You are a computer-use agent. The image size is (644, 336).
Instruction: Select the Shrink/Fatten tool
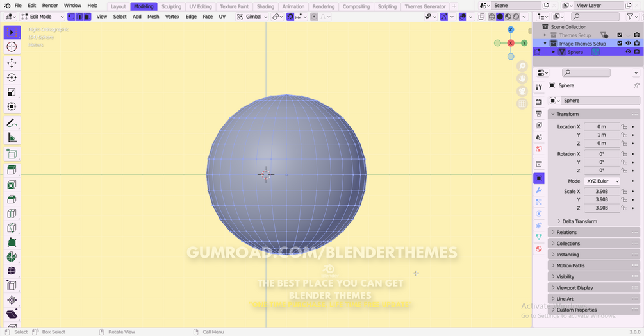(12, 300)
